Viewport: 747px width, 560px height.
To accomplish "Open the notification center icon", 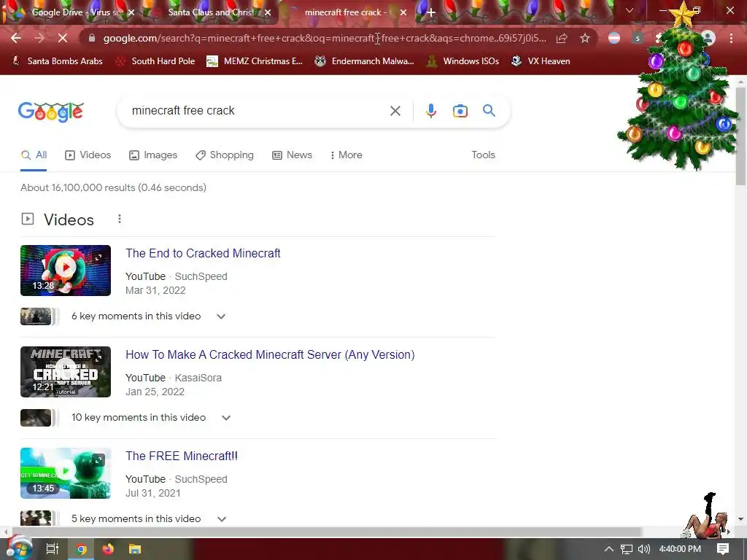I will [723, 549].
